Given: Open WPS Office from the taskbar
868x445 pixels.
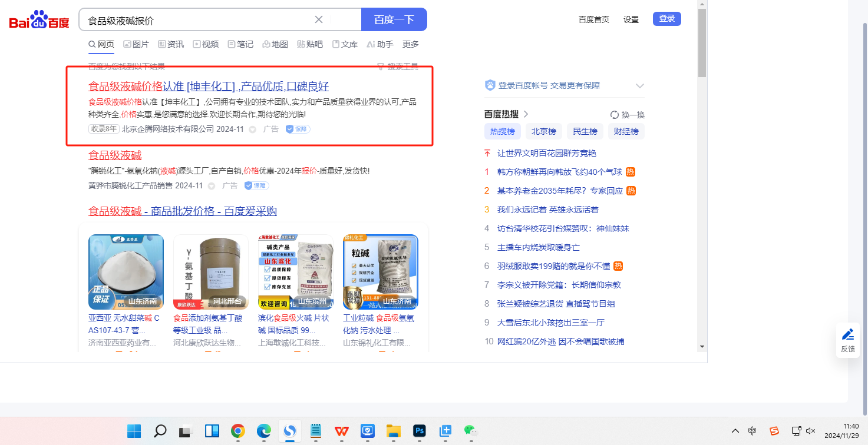Looking at the screenshot, I should click(x=341, y=431).
